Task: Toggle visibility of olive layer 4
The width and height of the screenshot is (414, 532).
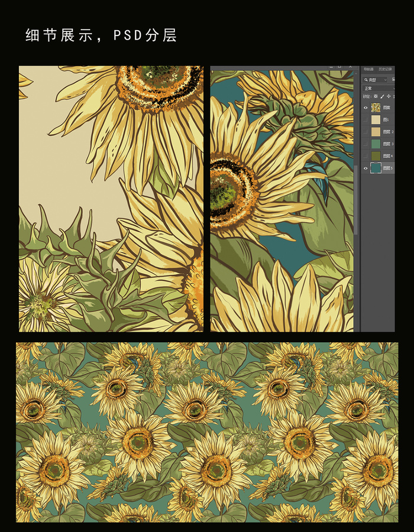Action: point(366,155)
